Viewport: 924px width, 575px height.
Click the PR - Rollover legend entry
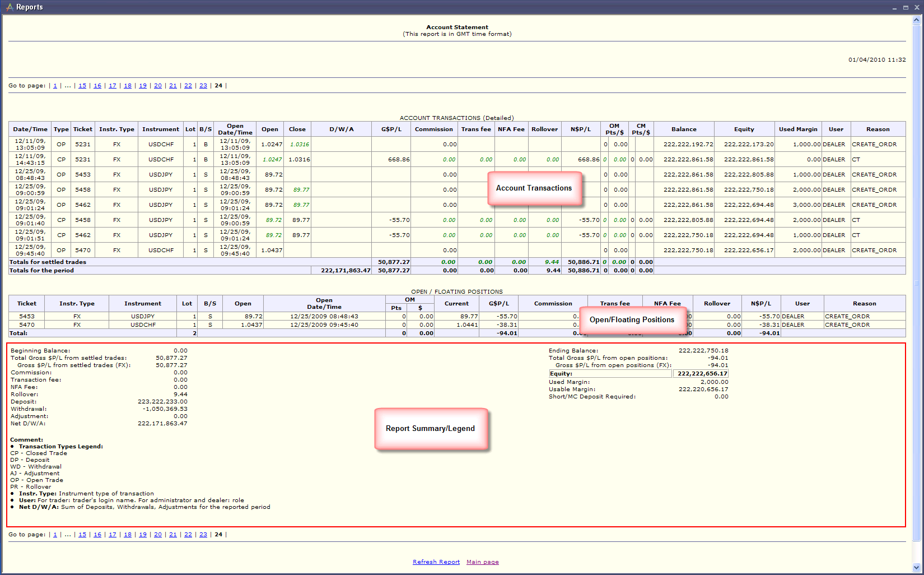click(x=31, y=487)
